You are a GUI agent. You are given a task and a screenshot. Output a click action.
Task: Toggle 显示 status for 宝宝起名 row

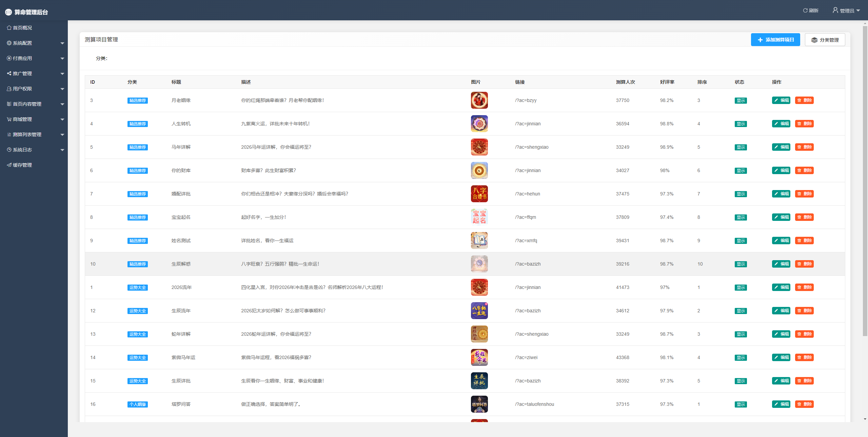click(741, 217)
